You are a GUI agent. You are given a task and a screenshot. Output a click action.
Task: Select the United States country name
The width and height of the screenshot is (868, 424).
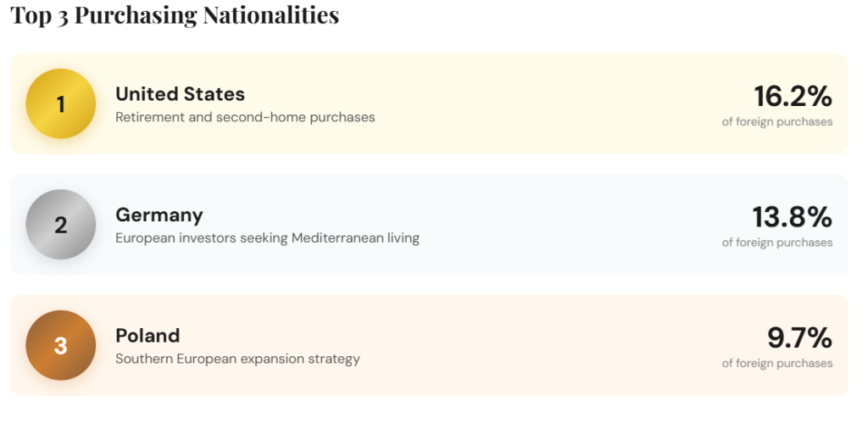[180, 94]
